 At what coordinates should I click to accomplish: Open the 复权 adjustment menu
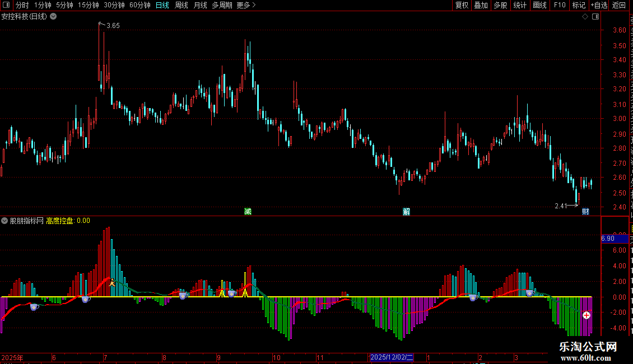462,5
